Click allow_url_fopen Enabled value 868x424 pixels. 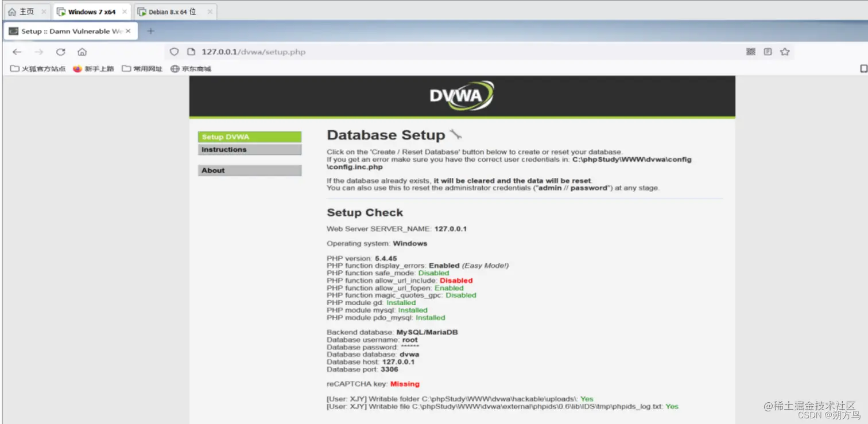(x=449, y=288)
